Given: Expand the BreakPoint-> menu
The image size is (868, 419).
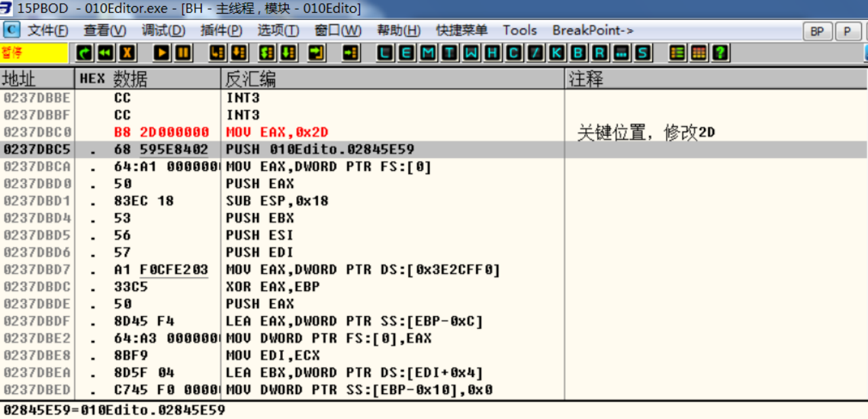Looking at the screenshot, I should pyautogui.click(x=593, y=31).
